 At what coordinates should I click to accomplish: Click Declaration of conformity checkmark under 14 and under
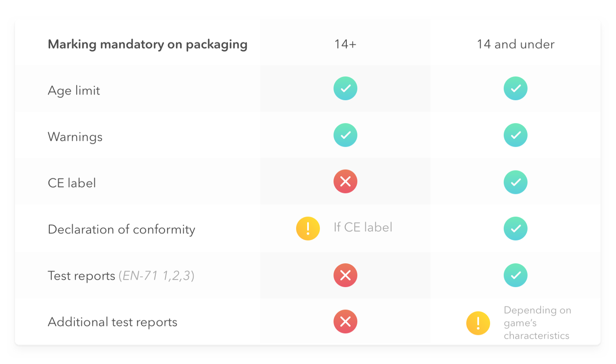[x=515, y=229]
